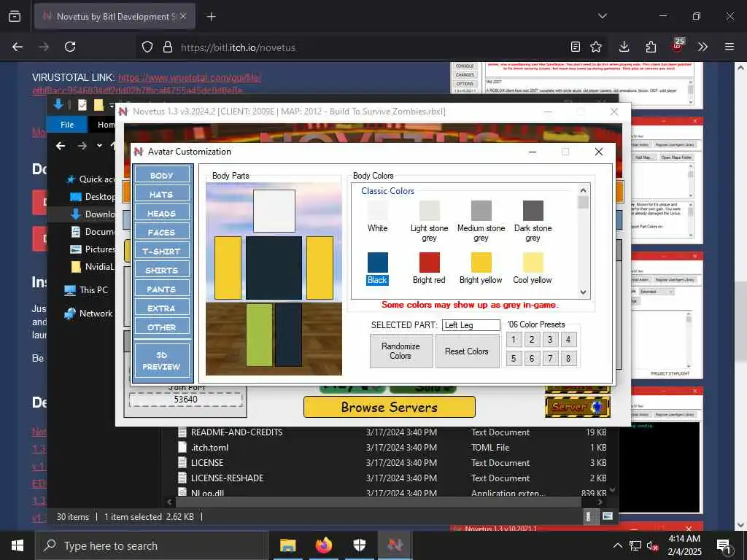Click the Randomize Colors button

click(x=400, y=351)
